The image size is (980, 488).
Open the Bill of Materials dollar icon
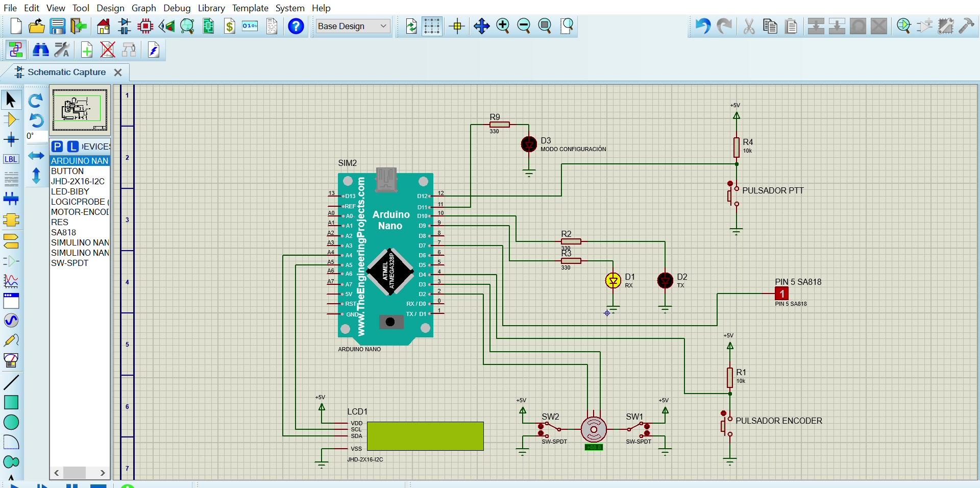229,26
